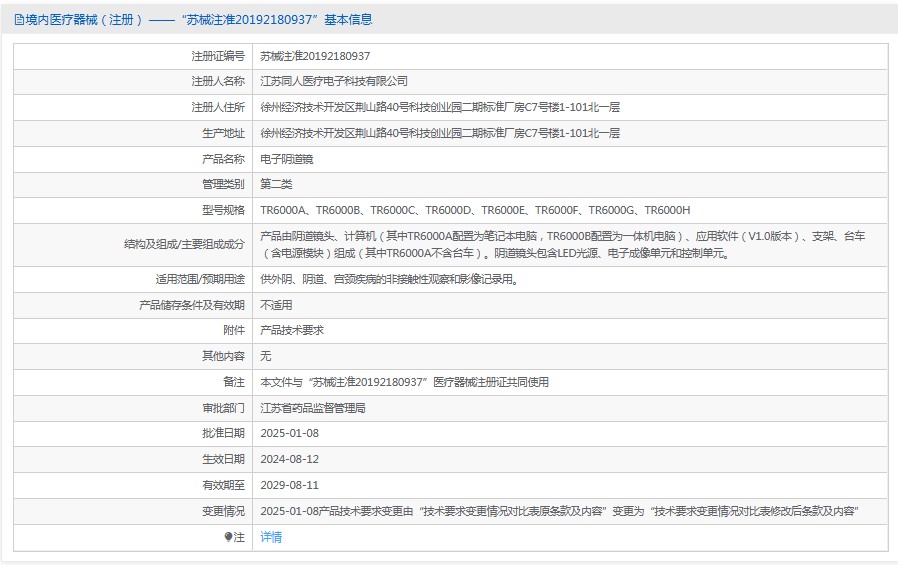Click the document icon beside the page title
Screen dimensions: 898x565
[19, 19]
